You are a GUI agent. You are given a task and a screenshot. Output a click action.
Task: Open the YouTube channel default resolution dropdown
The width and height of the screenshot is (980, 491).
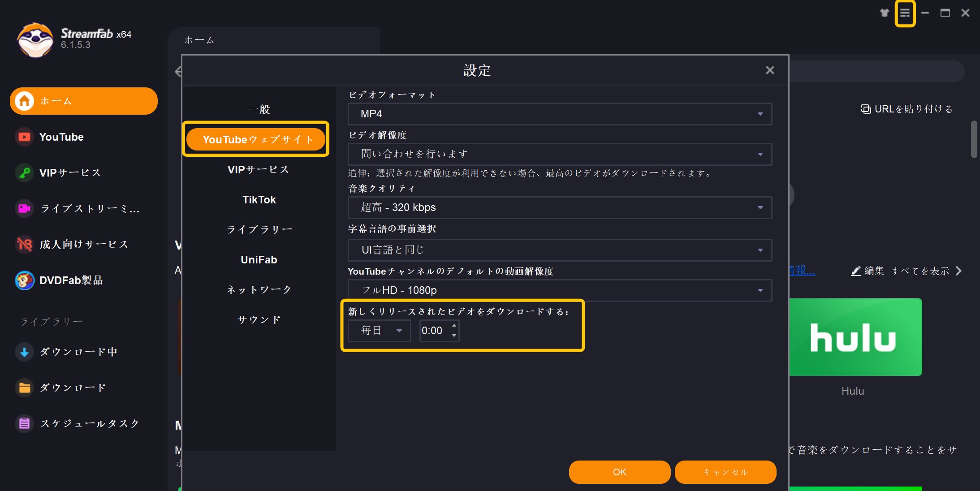pos(560,290)
